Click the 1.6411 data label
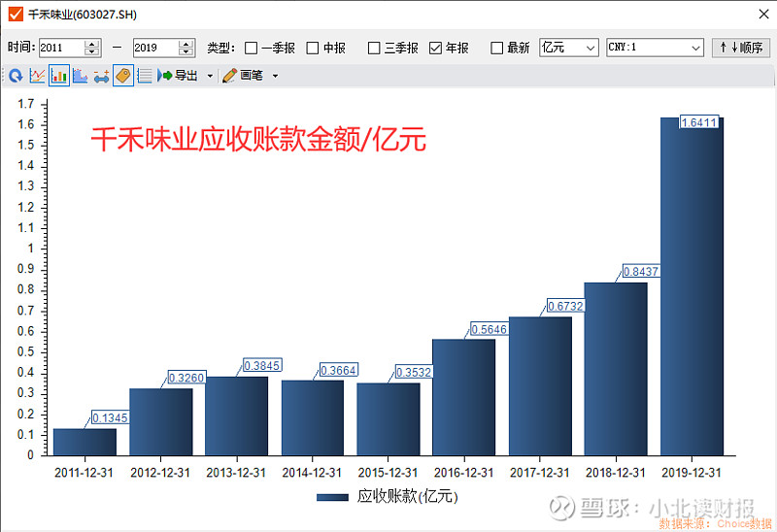The height and width of the screenshot is (532, 777). click(698, 122)
